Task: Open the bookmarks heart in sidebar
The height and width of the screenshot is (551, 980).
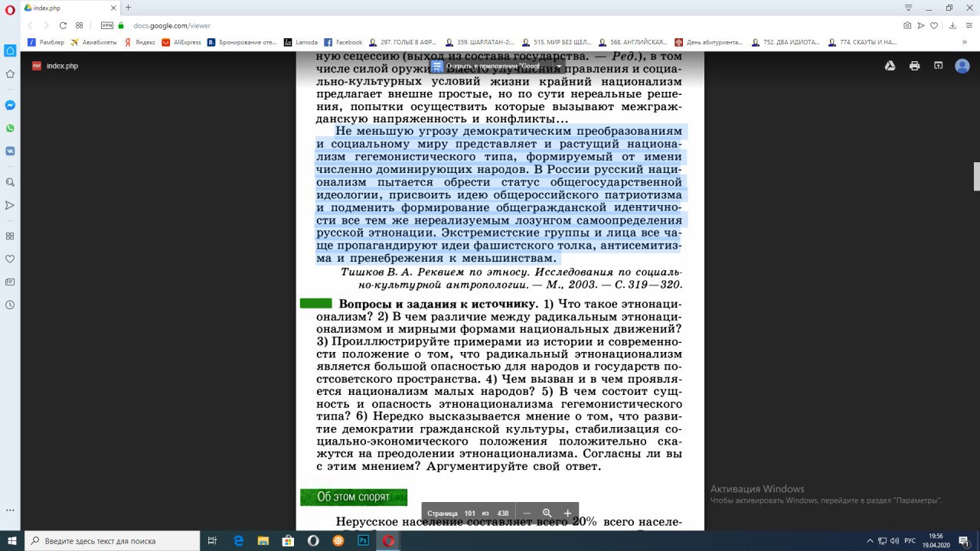Action: (x=10, y=259)
